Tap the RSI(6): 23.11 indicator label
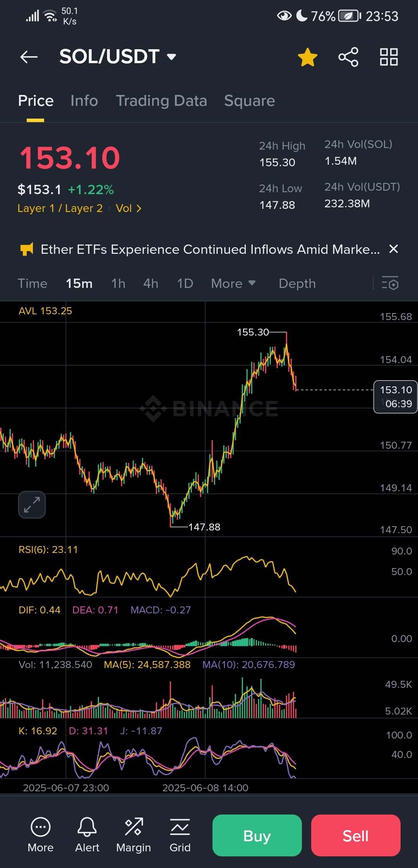 [x=48, y=549]
